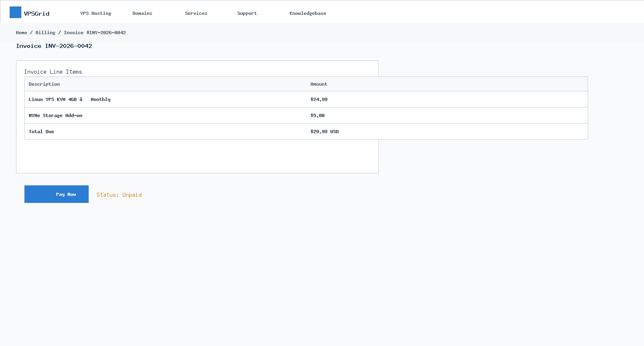The width and height of the screenshot is (644, 346).
Task: Select the $24.99 amount cell
Action: 319,99
